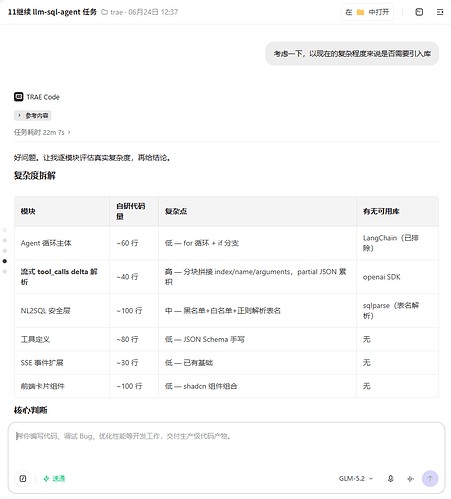Click the user message bubble about 引入库
This screenshot has width=451, height=499.
click(x=352, y=54)
